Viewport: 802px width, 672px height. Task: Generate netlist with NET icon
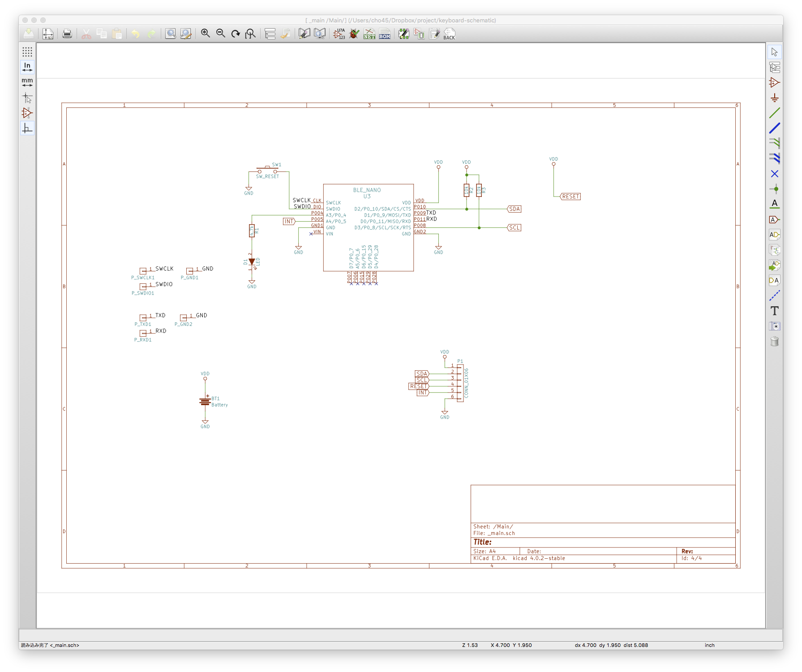click(369, 34)
